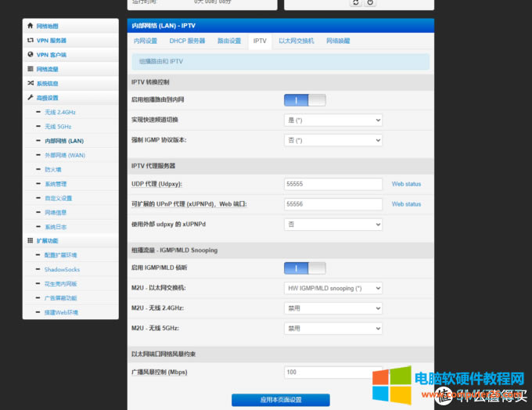Open 系统信息 shuffle icon entry
The image size is (532, 410).
47,83
